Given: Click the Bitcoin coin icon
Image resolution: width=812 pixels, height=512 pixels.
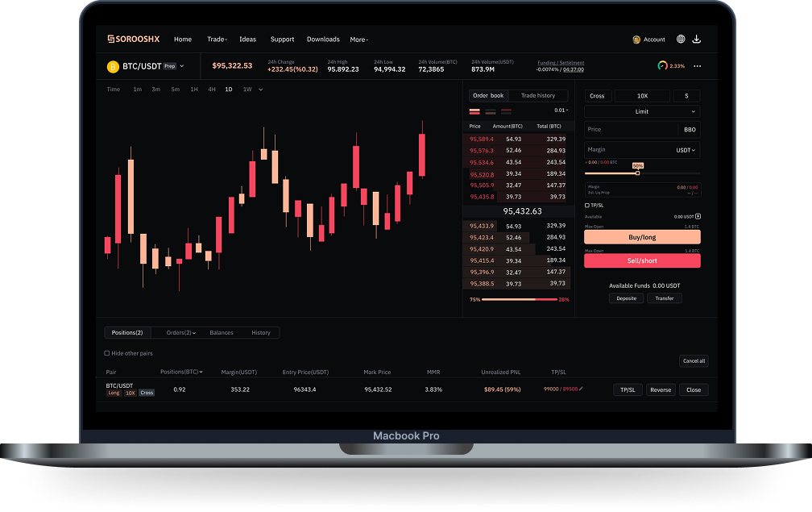Looking at the screenshot, I should [x=113, y=66].
